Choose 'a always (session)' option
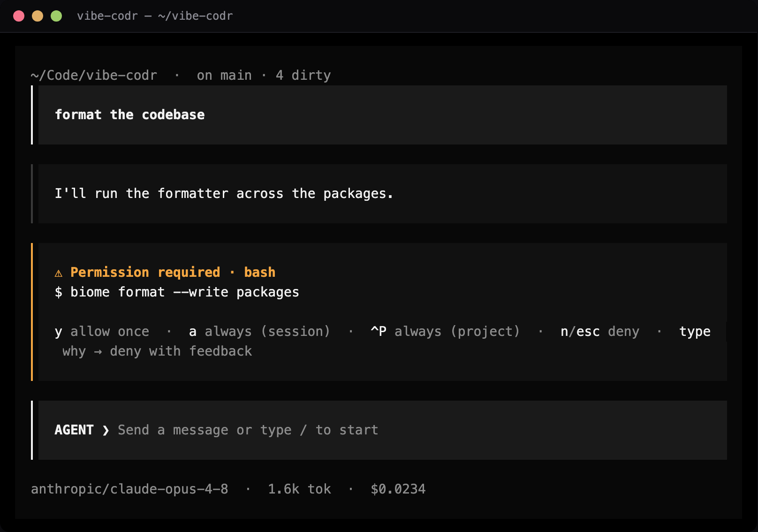The width and height of the screenshot is (758, 532). point(259,332)
